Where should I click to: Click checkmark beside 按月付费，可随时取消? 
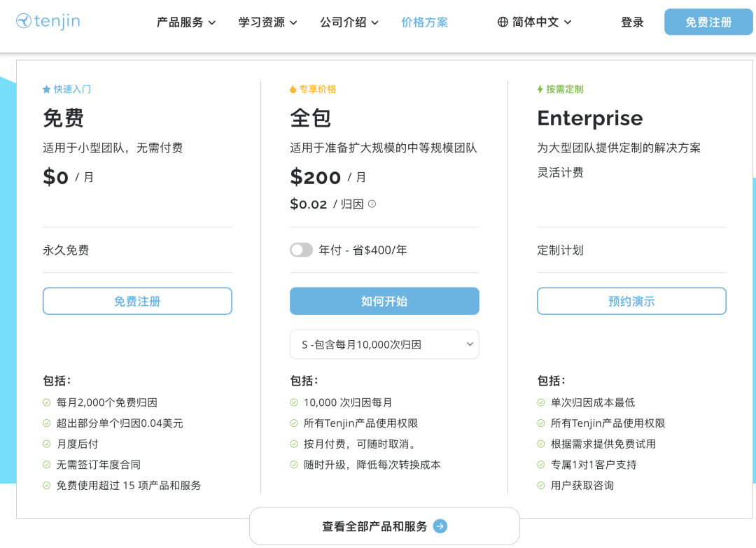pos(294,444)
